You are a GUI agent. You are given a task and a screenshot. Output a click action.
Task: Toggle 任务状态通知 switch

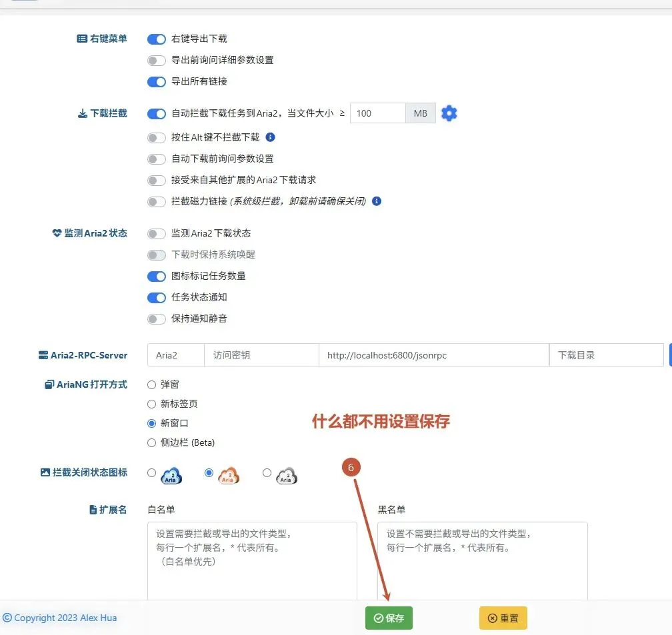coord(157,297)
